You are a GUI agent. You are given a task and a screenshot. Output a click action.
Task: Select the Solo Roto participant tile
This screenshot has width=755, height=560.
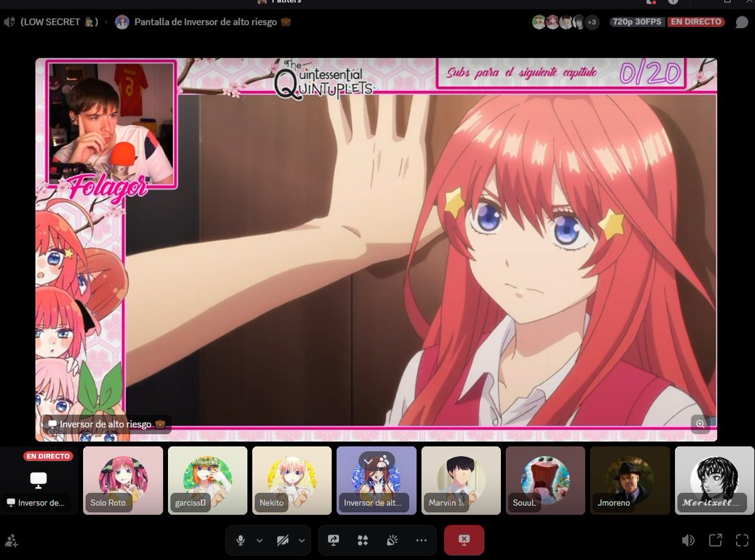(123, 481)
